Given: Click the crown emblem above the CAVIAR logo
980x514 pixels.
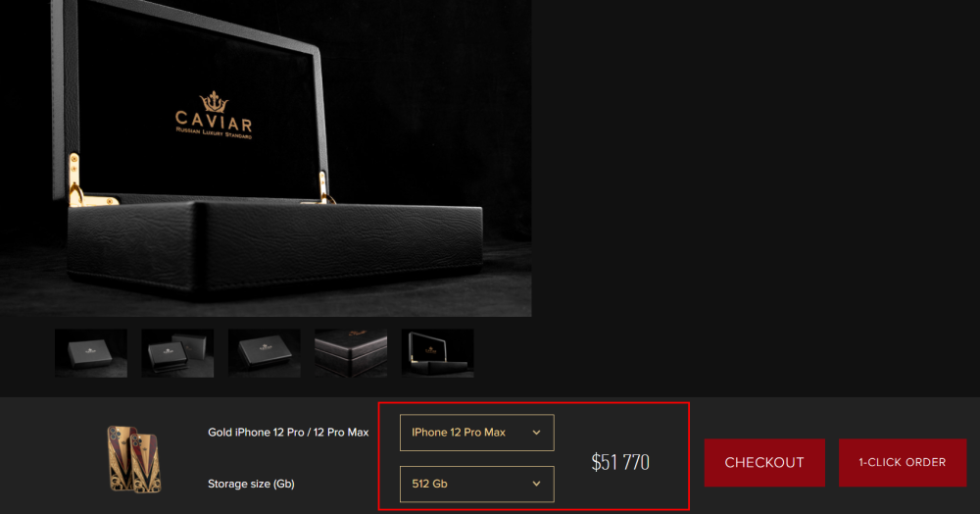Looking at the screenshot, I should coord(214,101).
